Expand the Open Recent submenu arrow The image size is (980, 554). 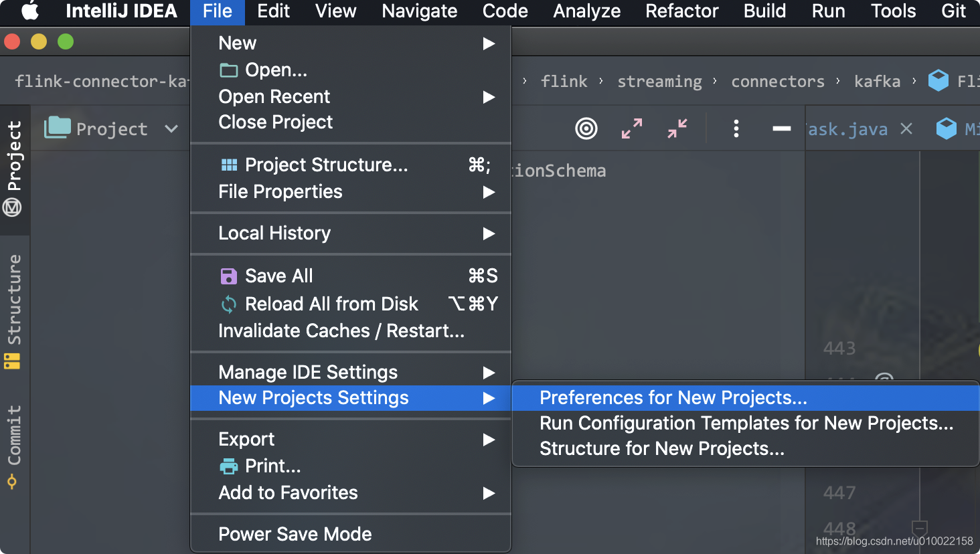pyautogui.click(x=489, y=97)
